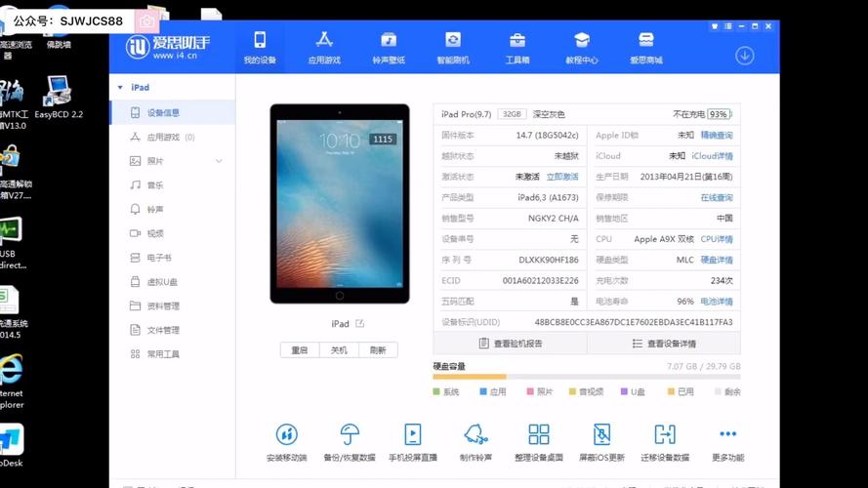Viewport: 868px width, 488px height.
Task: Select 应用游戏 (0) in sidebar
Action: point(173,138)
